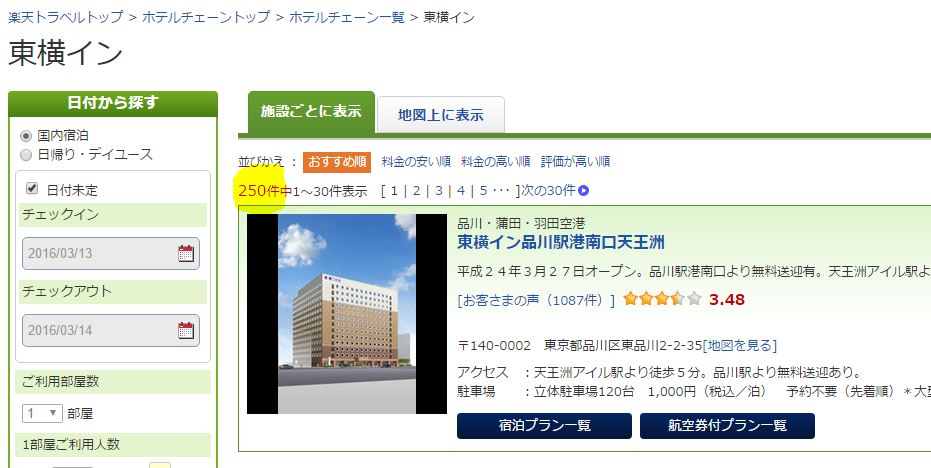Open the ホテルチェーントップ breadcrumb link
The image size is (931, 468).
(205, 17)
